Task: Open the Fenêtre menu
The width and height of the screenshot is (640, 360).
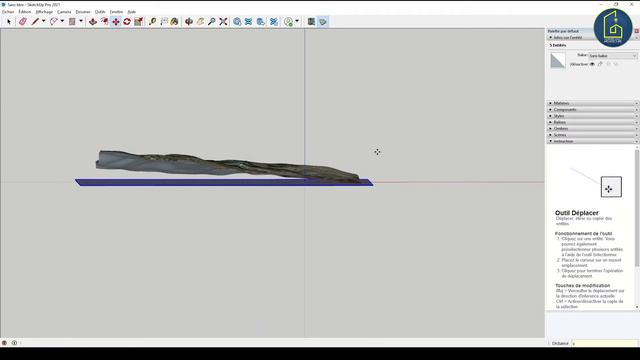Action: pos(116,12)
